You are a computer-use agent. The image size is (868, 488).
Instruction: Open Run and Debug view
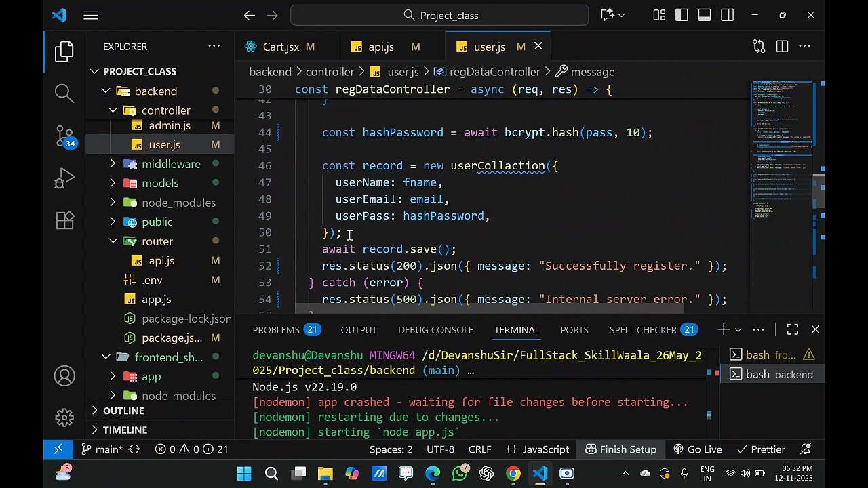[64, 178]
